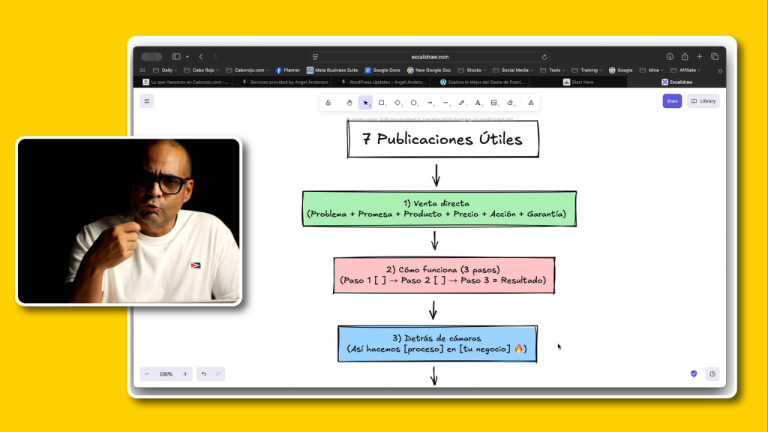Toggle the canvas lock icon
This screenshot has height=432, width=768.
[x=329, y=102]
